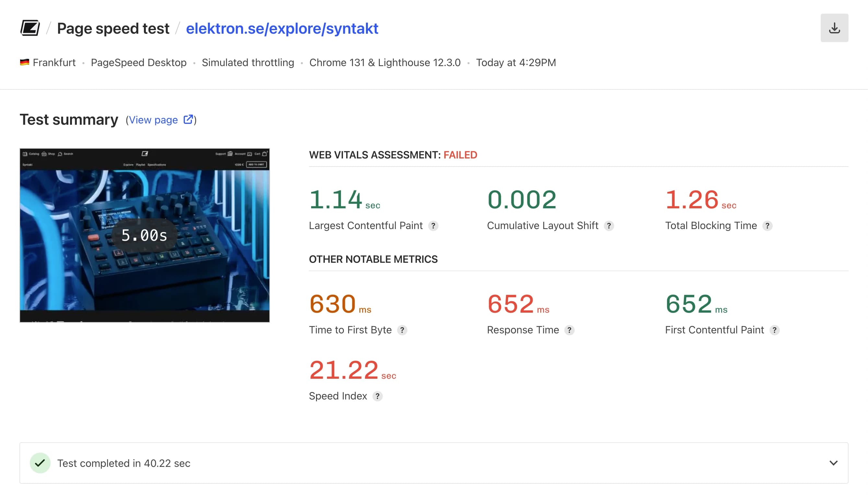Select the PageSpeed Desktop test label
868x497 pixels.
pos(139,63)
